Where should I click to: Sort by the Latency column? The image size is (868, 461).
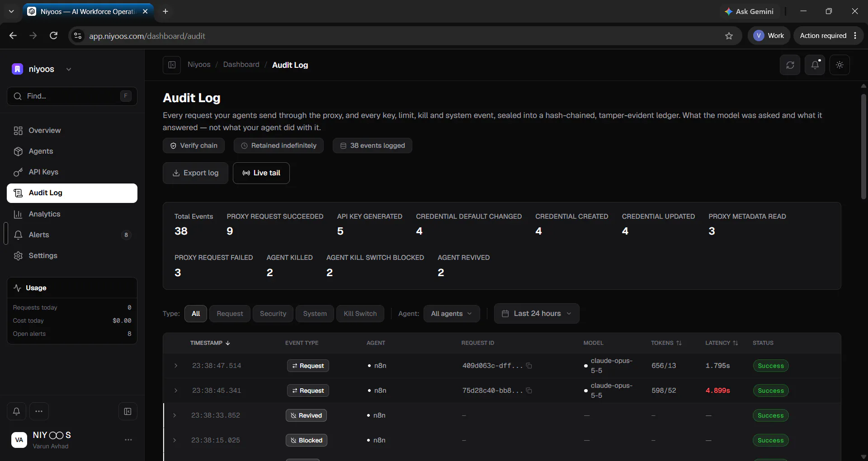tap(722, 343)
